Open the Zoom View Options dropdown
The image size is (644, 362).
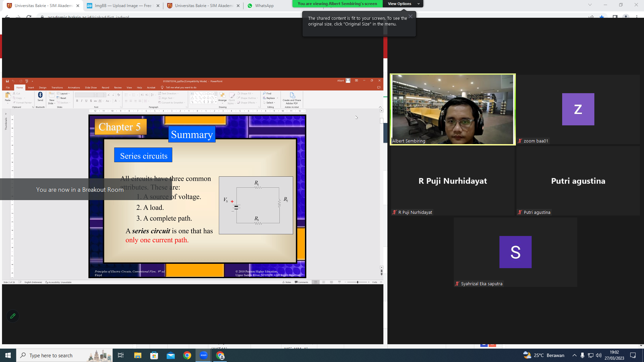403,4
